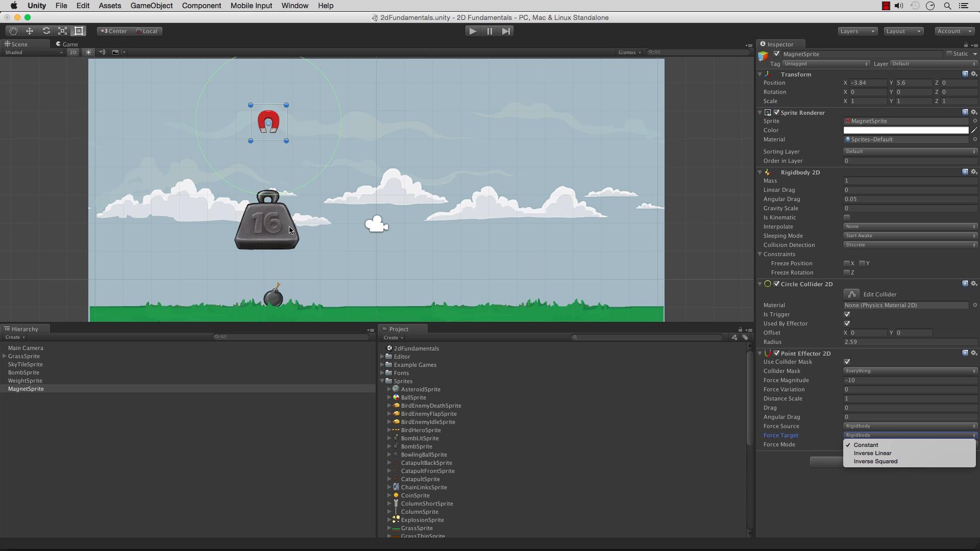Open Material object picker for Sprites-Default
Viewport: 980px width, 551px height.
click(x=975, y=139)
